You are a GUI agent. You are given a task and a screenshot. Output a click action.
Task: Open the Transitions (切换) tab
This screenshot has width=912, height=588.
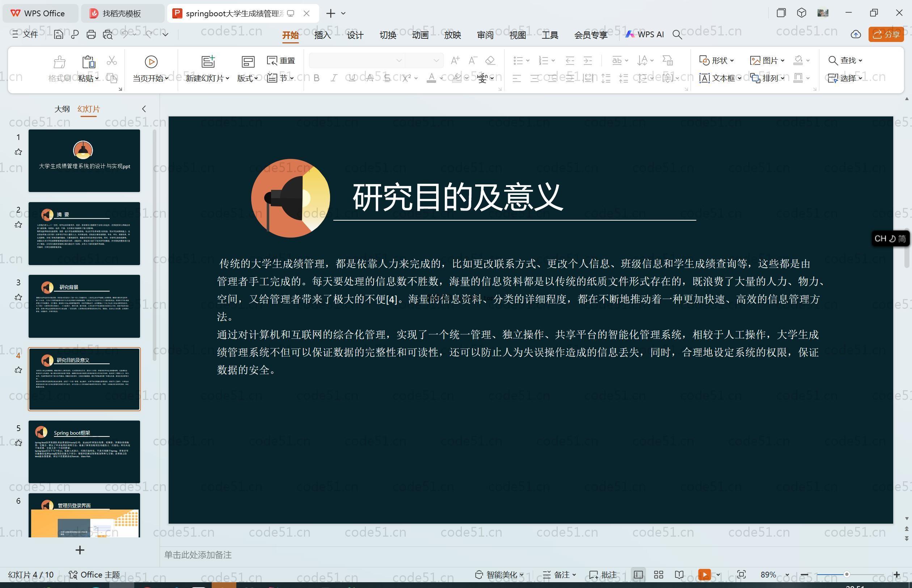[388, 35]
